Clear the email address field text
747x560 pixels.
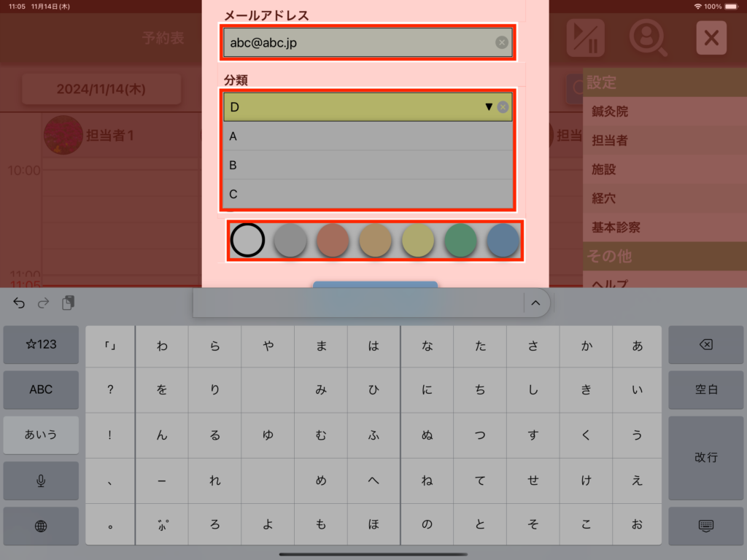[502, 42]
